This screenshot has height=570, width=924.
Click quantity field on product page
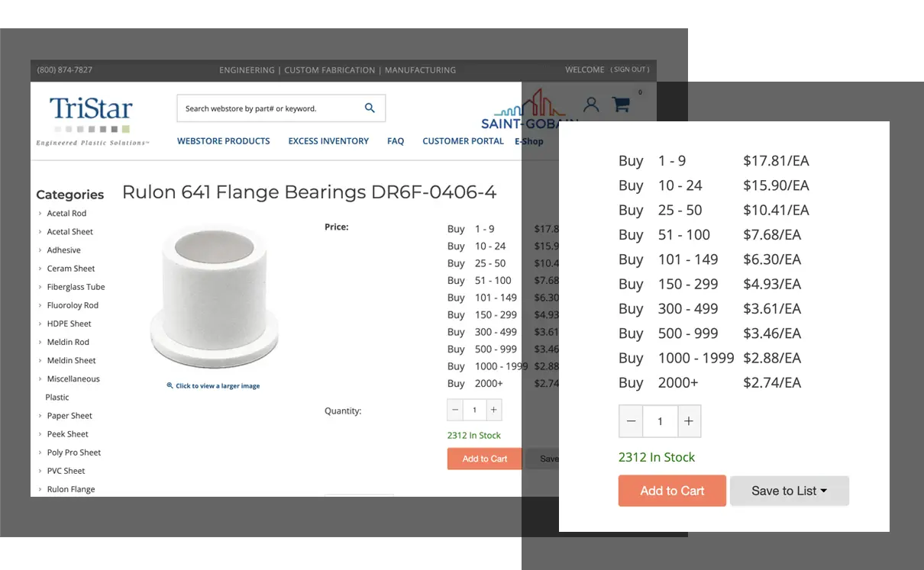[x=474, y=411]
